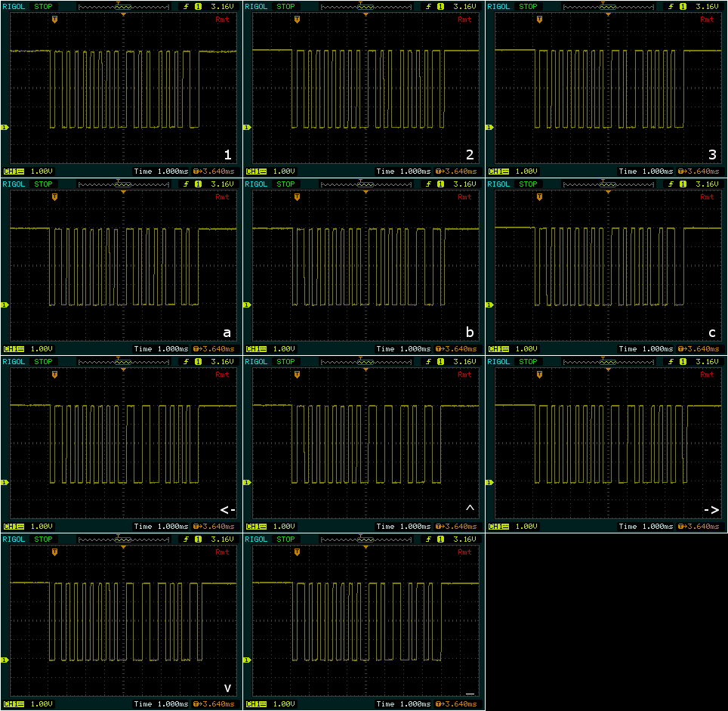This screenshot has height=711, width=728.
Task: Click the white label 'c' in its panel
Action: coord(712,333)
